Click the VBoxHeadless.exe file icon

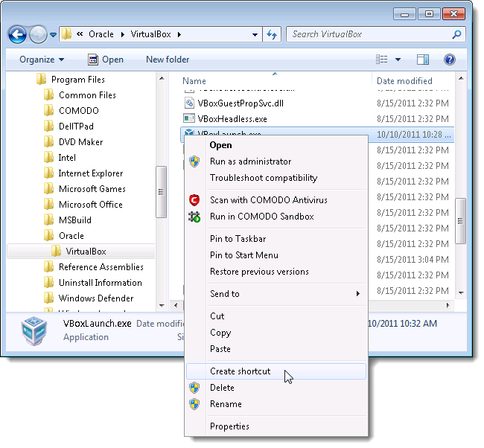point(189,118)
